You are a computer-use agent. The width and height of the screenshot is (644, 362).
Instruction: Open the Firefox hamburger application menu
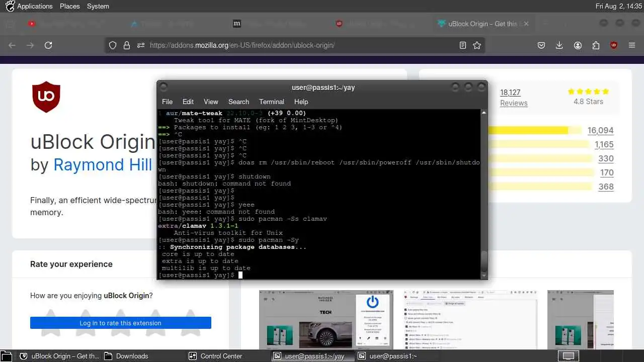click(x=632, y=45)
